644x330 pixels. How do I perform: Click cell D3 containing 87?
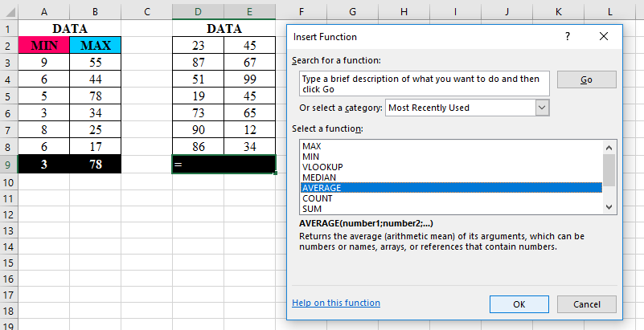pyautogui.click(x=198, y=63)
